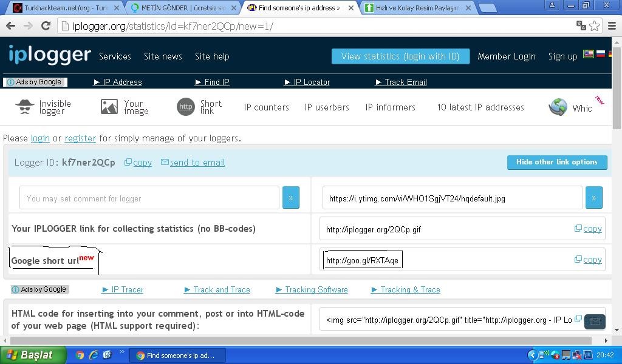The height and width of the screenshot is (364, 622).
Task: Click the Your image picture icon
Action: click(x=109, y=107)
